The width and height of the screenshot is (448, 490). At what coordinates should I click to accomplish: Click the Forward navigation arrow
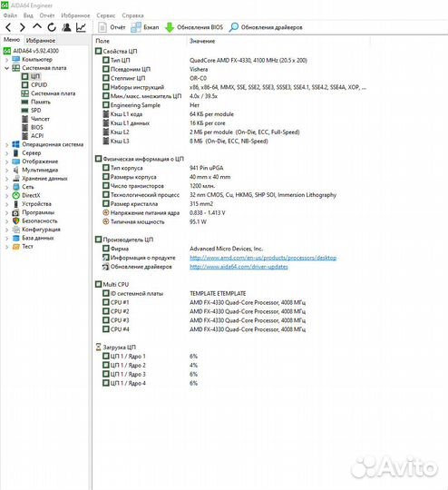coord(23,27)
